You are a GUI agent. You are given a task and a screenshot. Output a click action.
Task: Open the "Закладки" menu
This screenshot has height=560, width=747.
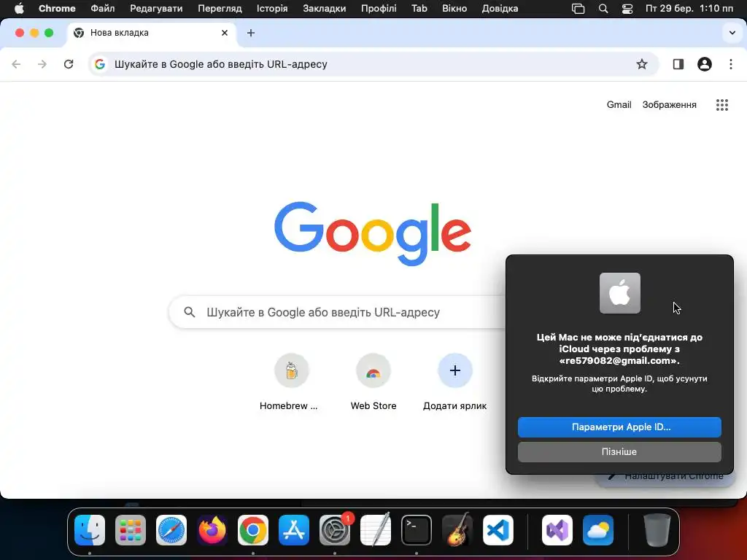(x=325, y=9)
